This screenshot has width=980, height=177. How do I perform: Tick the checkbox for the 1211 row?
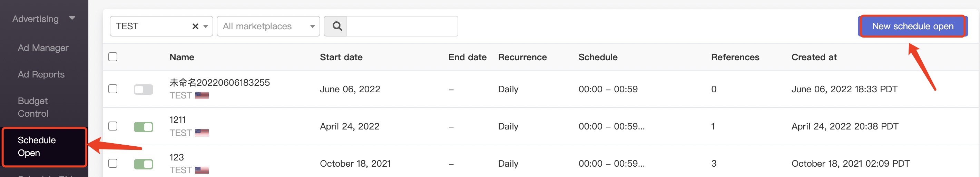[113, 126]
